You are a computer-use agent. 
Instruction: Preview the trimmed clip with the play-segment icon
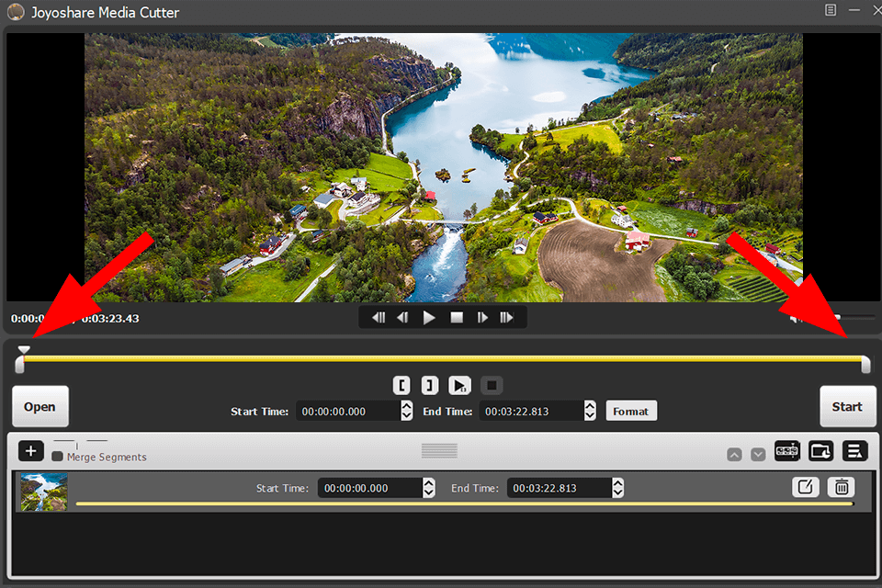coord(459,385)
